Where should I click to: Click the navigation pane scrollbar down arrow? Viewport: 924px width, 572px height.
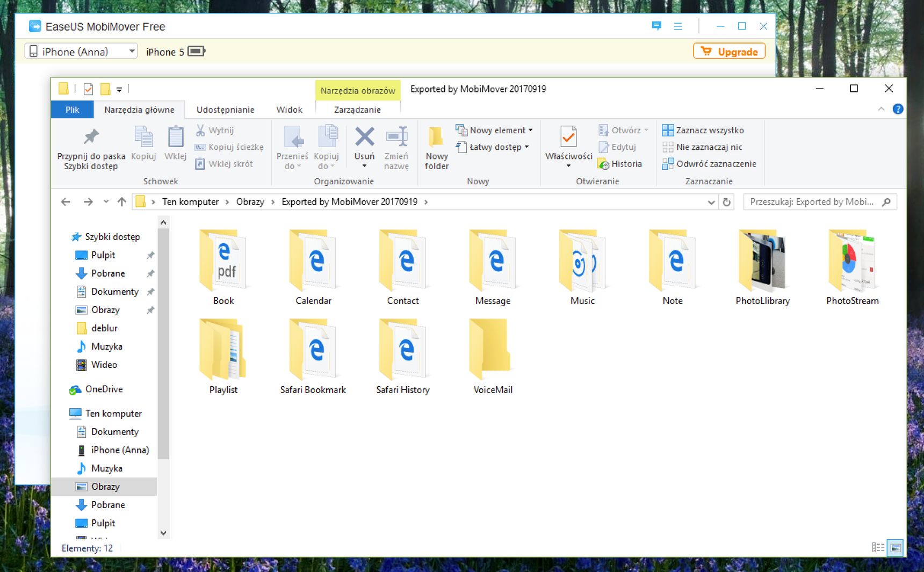pos(163,533)
